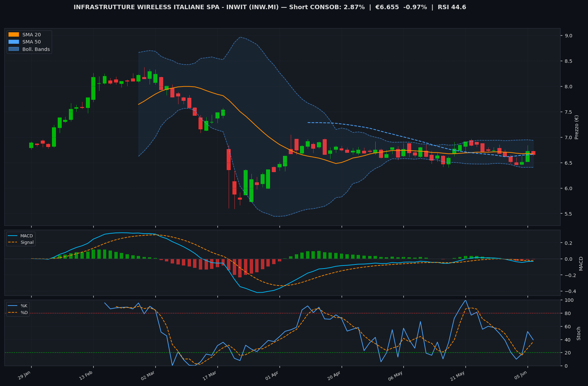The height and width of the screenshot is (386, 588).
Task: Click the chart title starting with INFRASTRUTTURE WIRELESS ITALIANE
Action: pyautogui.click(x=270, y=7)
